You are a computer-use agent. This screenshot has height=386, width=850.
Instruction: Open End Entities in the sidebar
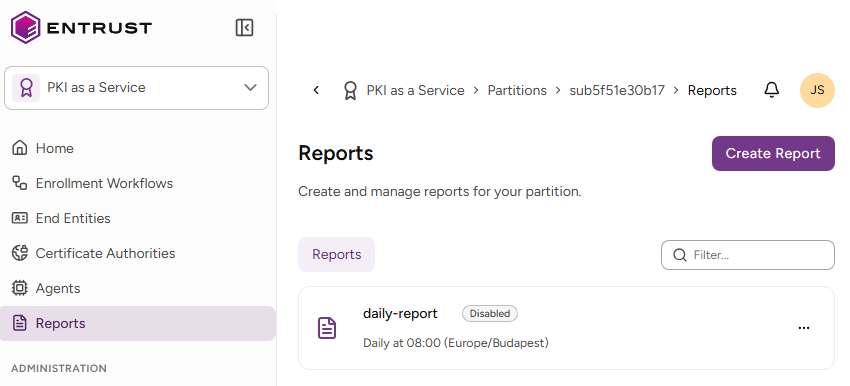tap(73, 218)
